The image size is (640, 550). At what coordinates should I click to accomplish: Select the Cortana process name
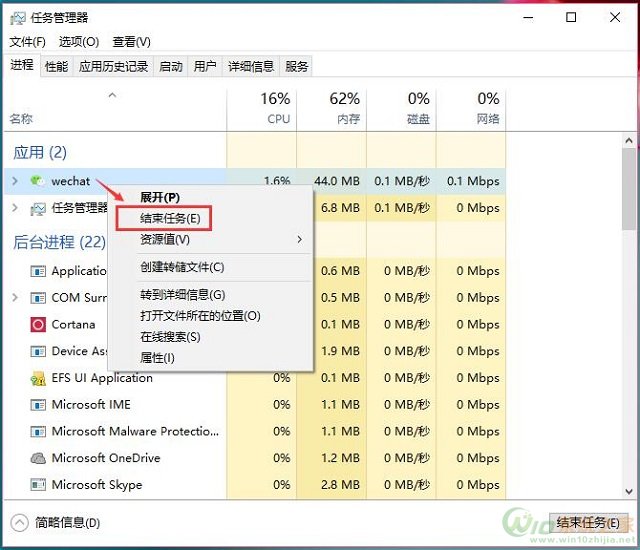73,324
